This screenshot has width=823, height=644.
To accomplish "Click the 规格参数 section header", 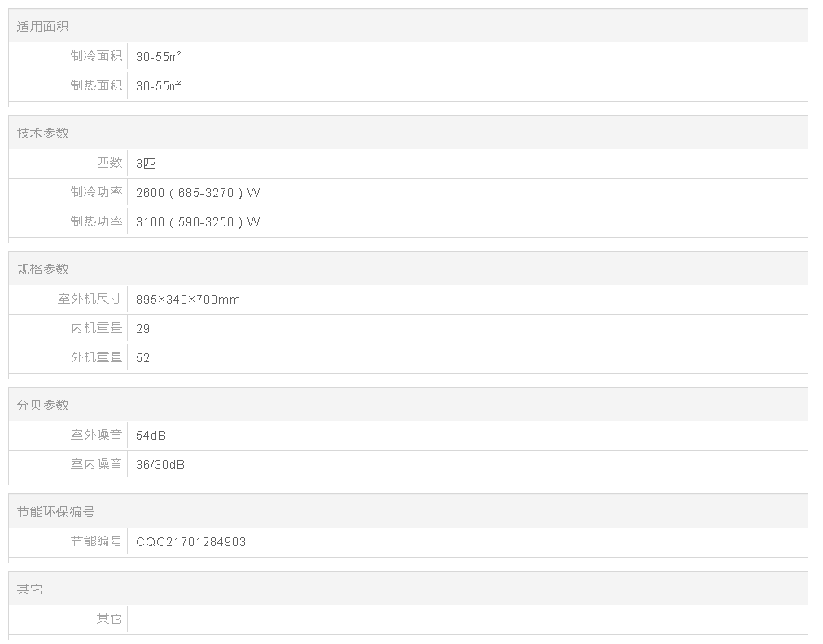I will click(43, 269).
